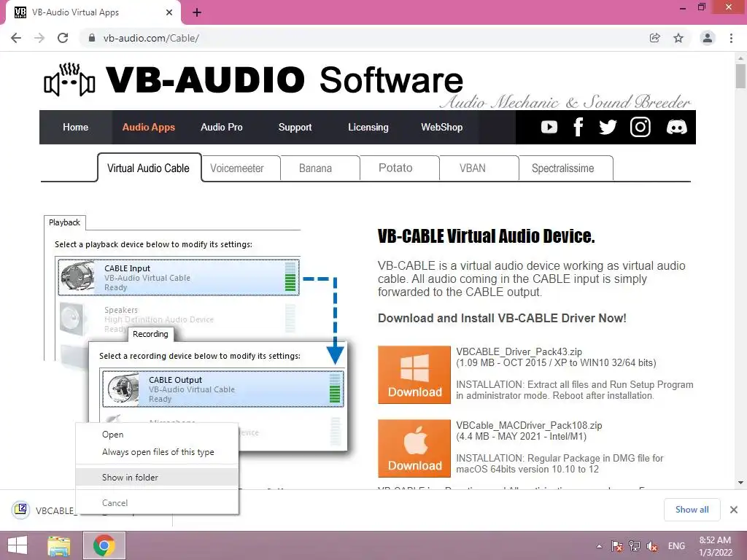Open the Chrome profile avatar icon
Viewport: 747px width, 560px height.
tap(708, 38)
